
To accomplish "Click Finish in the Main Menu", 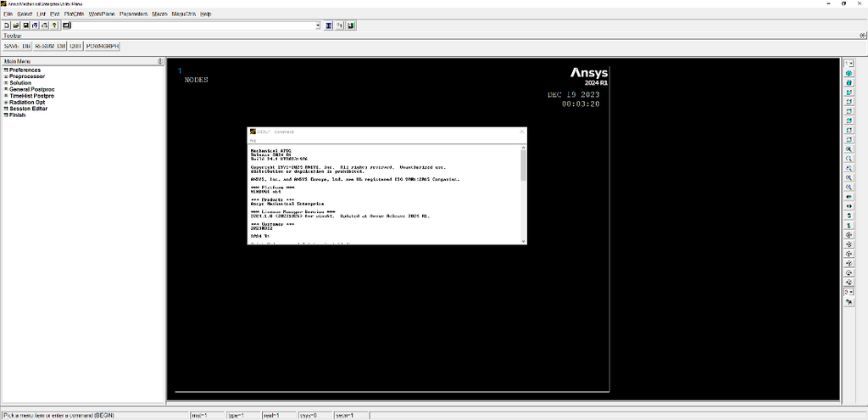I will click(17, 115).
